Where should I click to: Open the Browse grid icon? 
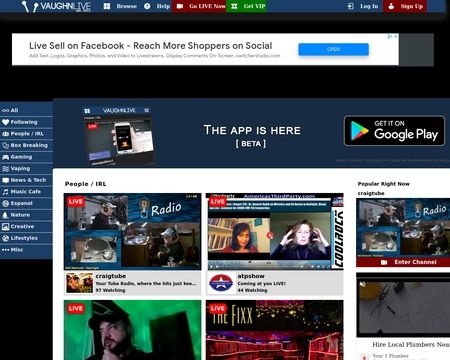107,6
